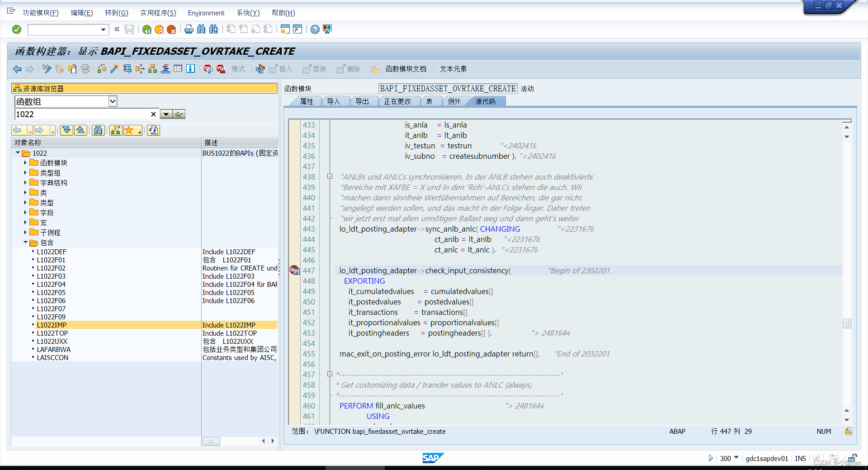
Task: Click the Where-Used List spiral icon
Action: coord(85,69)
